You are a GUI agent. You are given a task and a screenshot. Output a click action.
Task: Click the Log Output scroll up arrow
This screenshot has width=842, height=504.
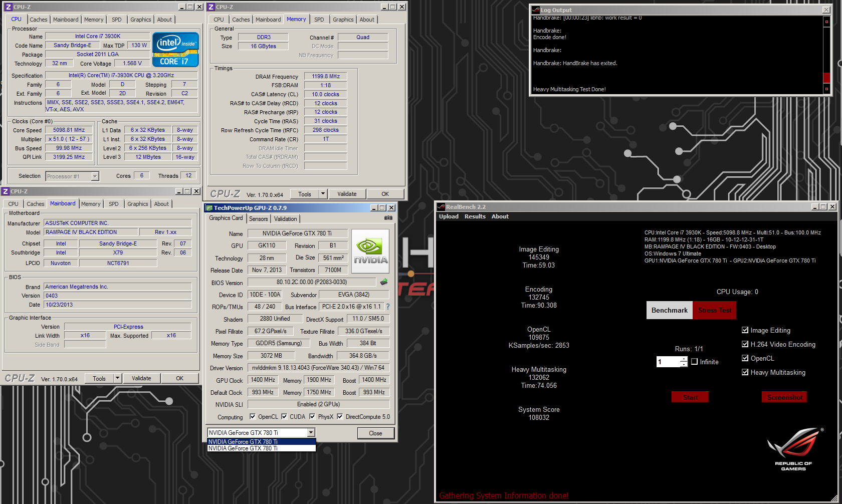pos(827,22)
